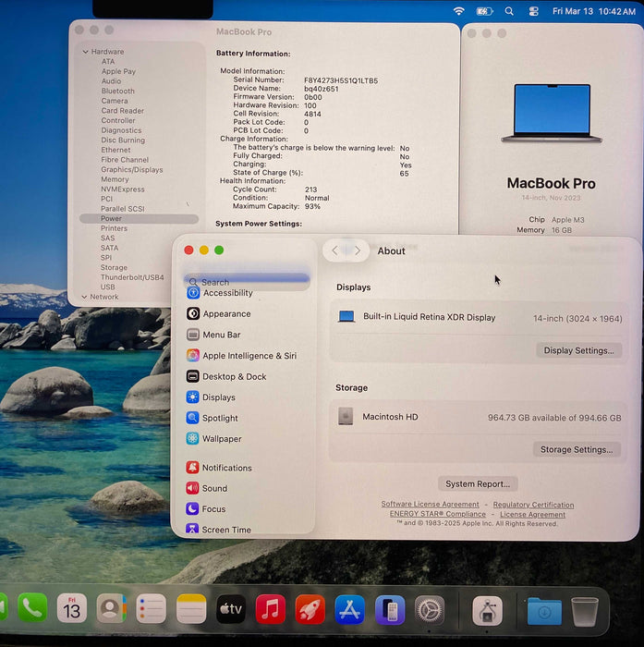Click the settings Search field
Screen dimensions: 644x647
pyautogui.click(x=247, y=282)
